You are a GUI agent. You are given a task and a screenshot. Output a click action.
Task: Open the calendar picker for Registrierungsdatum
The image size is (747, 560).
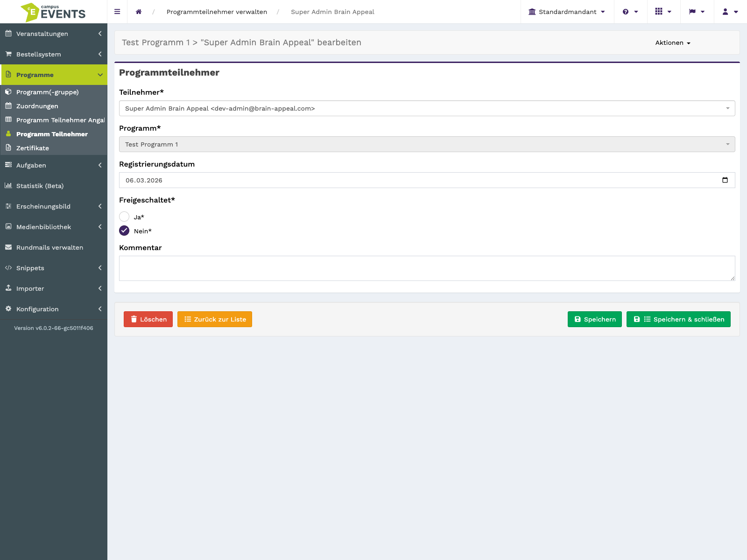[725, 180]
